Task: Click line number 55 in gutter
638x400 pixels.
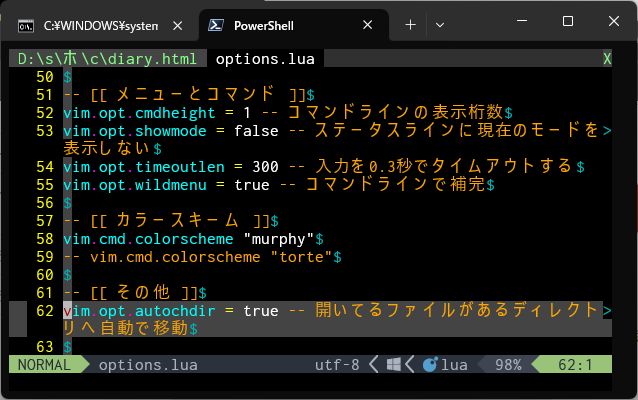Action: pos(44,185)
